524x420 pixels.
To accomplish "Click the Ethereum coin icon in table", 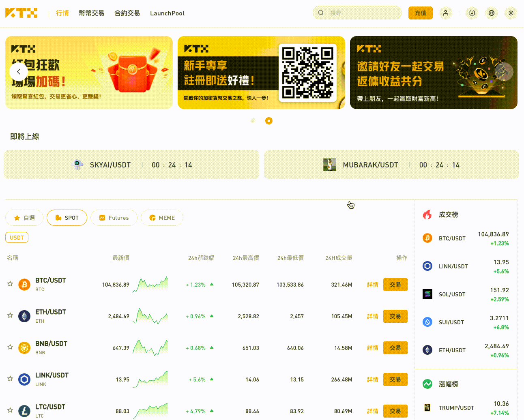I will tap(24, 316).
